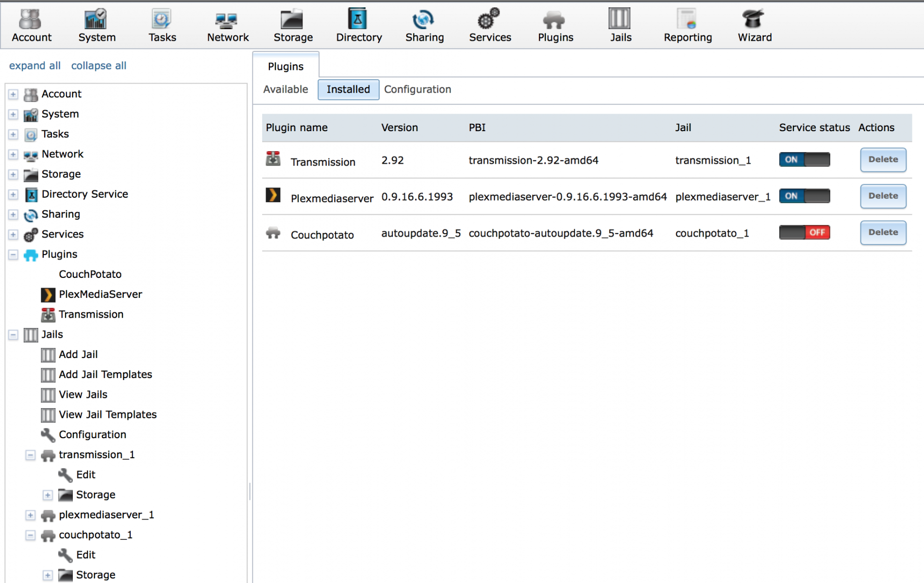The image size is (924, 583).
Task: Click the transmission-2.92-amd64 PBI cell
Action: click(x=533, y=160)
